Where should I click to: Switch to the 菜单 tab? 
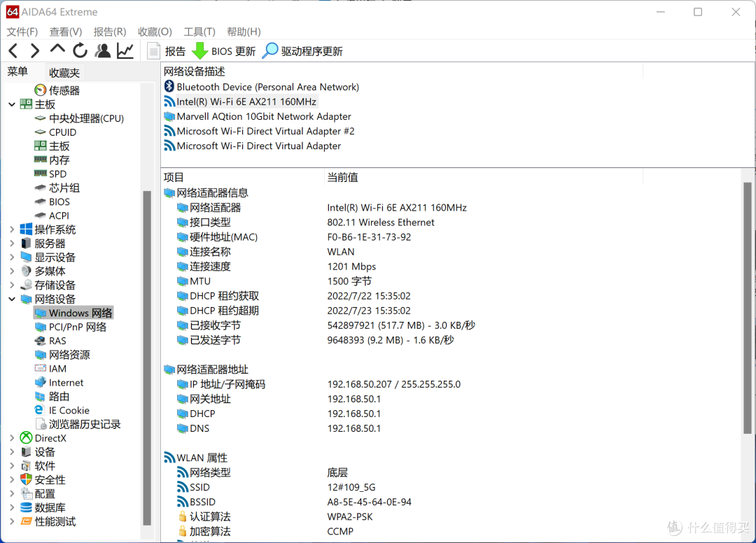click(x=17, y=72)
